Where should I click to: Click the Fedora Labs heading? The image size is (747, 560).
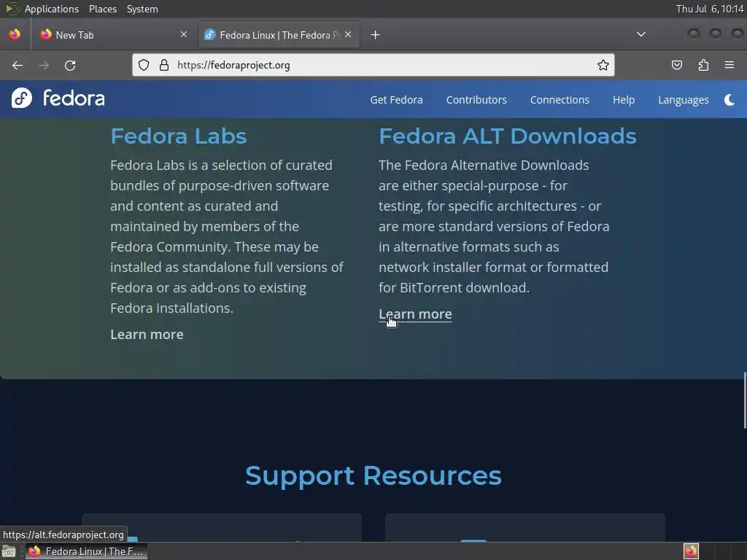tap(179, 136)
